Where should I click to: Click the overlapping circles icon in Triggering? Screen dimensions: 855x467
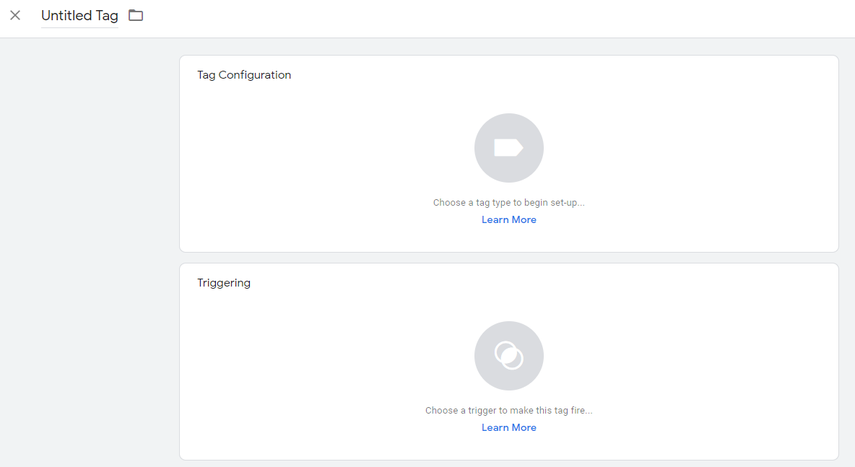509,356
